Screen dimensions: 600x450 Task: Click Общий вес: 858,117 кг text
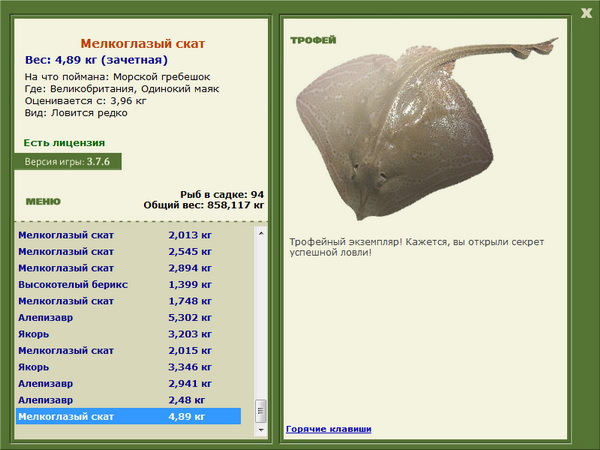[x=204, y=205]
